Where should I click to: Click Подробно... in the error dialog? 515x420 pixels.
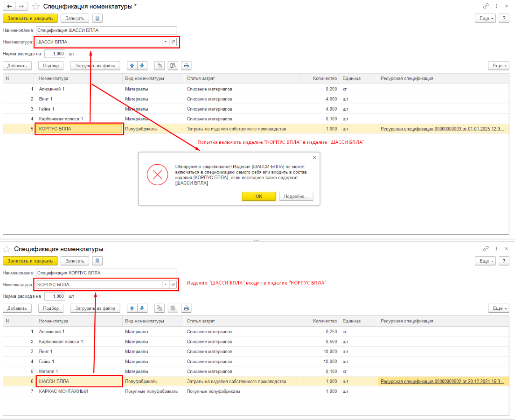coord(296,196)
